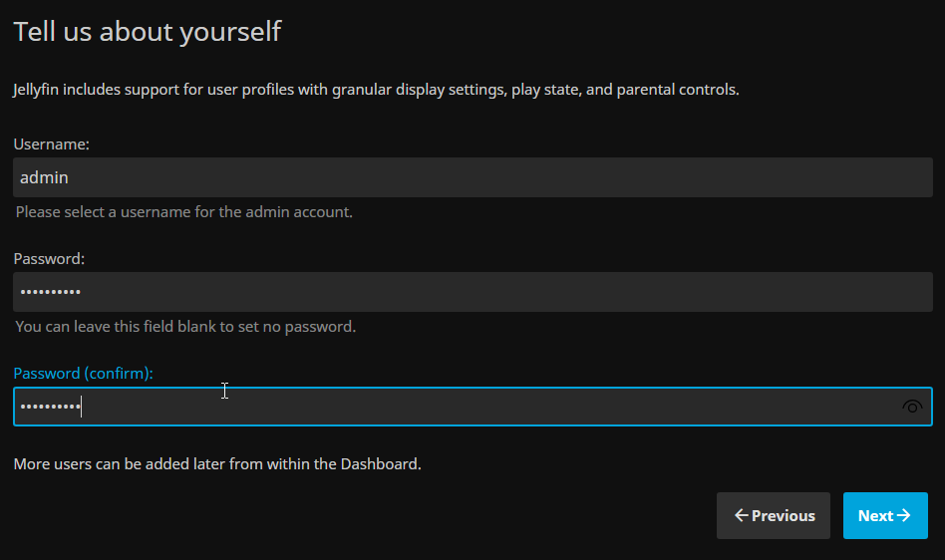Click the "Password:" label
Viewport: 945px width, 560px height.
click(49, 259)
